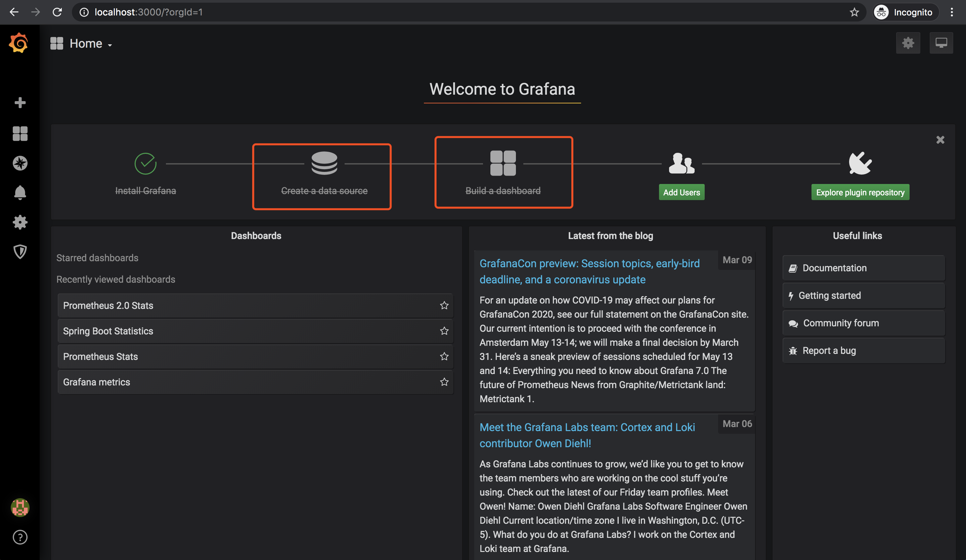This screenshot has height=560, width=966.
Task: Open the Build a dashboard step link
Action: [503, 191]
